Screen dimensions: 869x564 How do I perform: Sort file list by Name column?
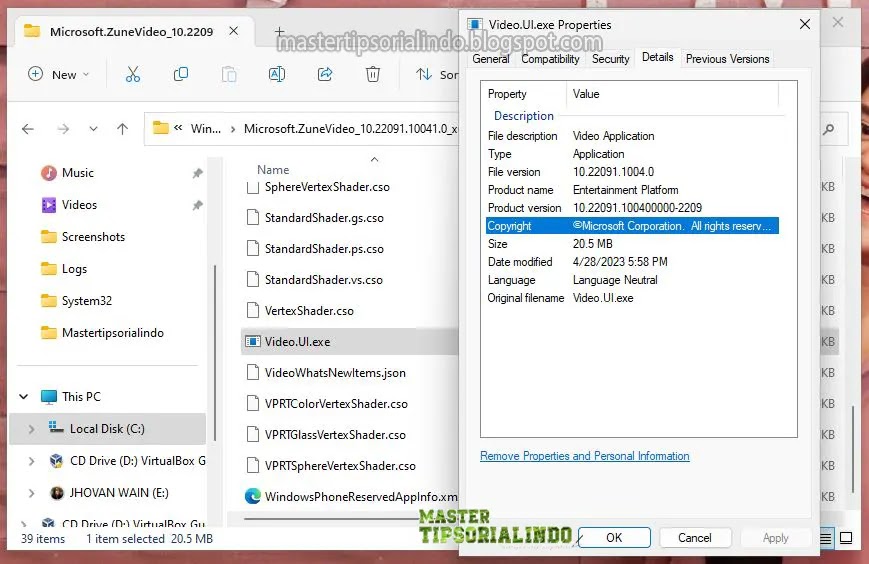click(273, 170)
